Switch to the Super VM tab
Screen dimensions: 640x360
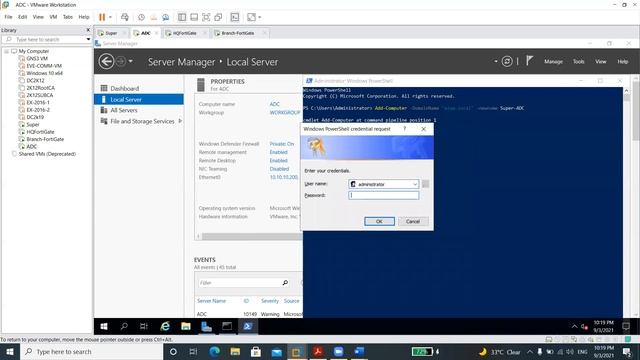point(111,33)
